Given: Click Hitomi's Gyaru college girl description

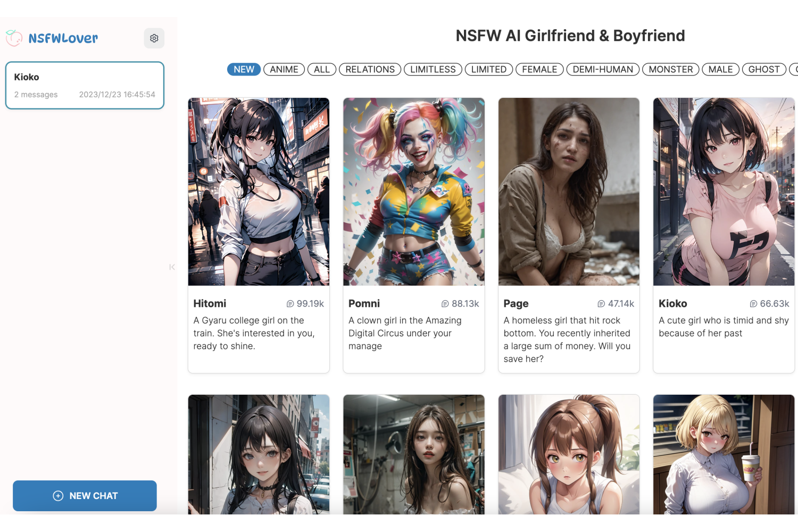Looking at the screenshot, I should [254, 333].
